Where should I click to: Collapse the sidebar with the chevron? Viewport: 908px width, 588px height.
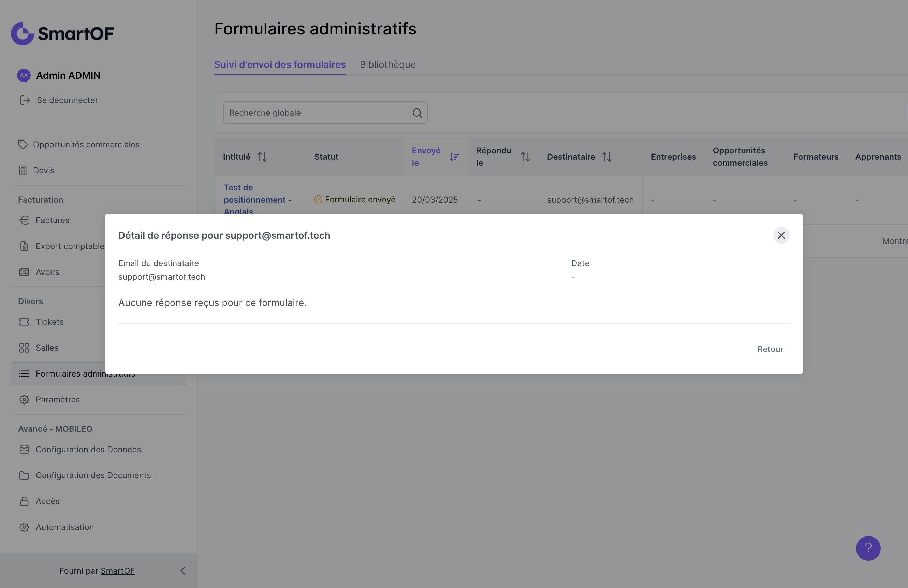[182, 571]
